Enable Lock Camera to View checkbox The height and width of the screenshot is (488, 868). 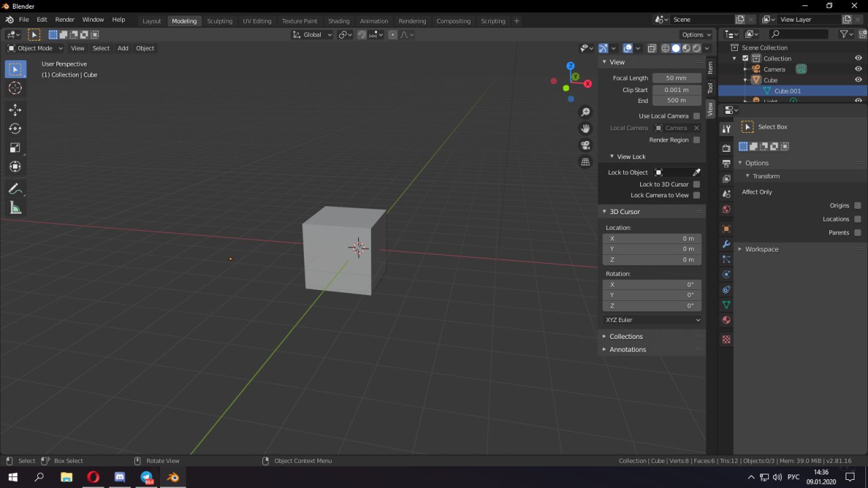[696, 195]
